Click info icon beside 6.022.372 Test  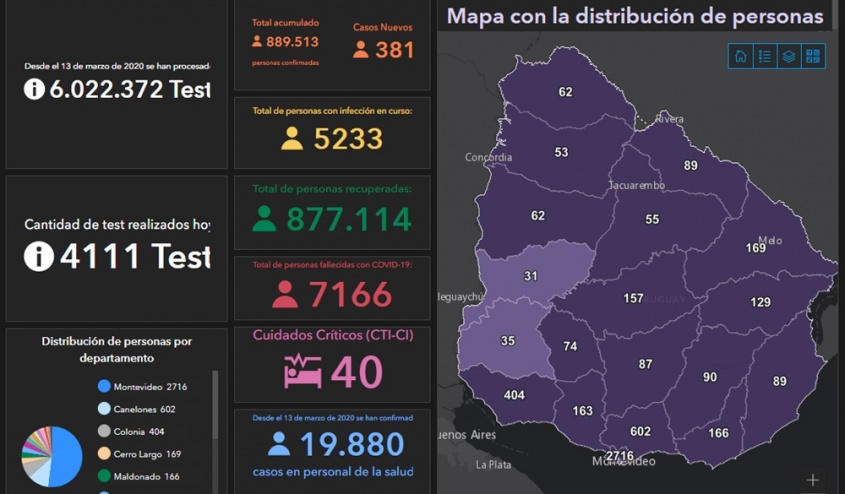[34, 90]
